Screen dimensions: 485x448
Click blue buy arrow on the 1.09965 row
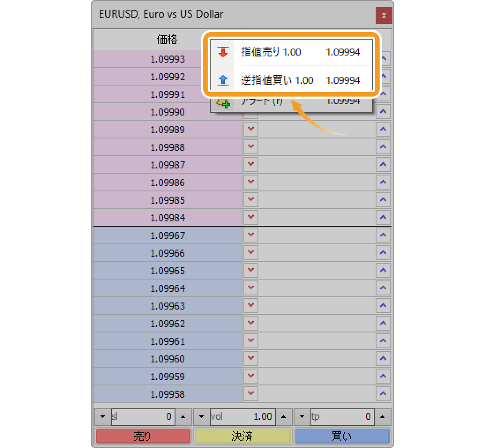383,270
